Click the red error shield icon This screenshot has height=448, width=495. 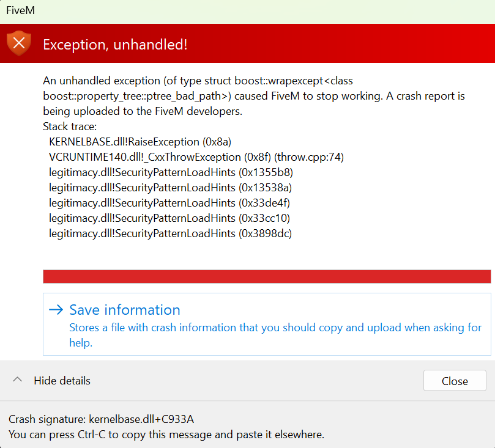[x=19, y=43]
